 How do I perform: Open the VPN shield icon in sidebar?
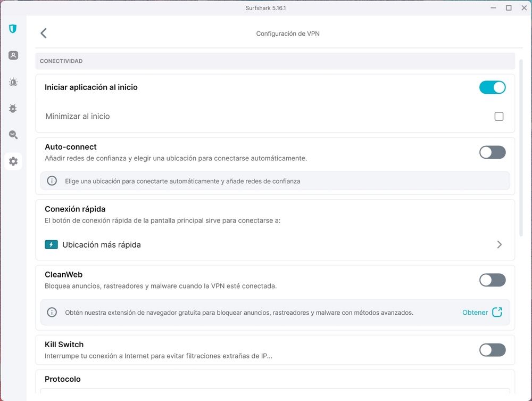[13, 29]
